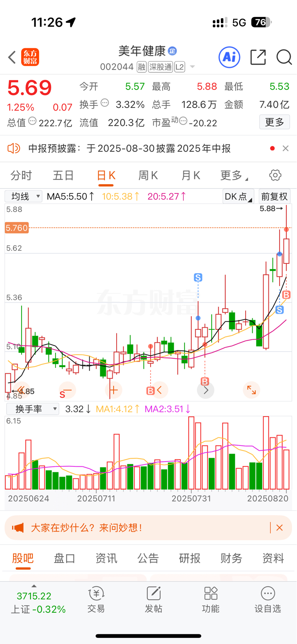Image resolution: width=297 pixels, height=644 pixels.
Task: Tap the speaker announcement icon
Action: pos(14,148)
